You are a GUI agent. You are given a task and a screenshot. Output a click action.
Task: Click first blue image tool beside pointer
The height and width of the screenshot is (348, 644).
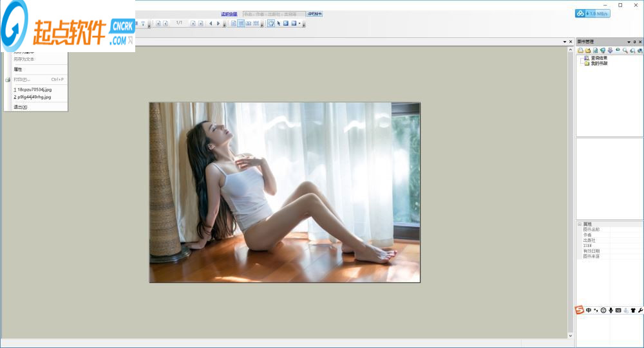tap(286, 23)
